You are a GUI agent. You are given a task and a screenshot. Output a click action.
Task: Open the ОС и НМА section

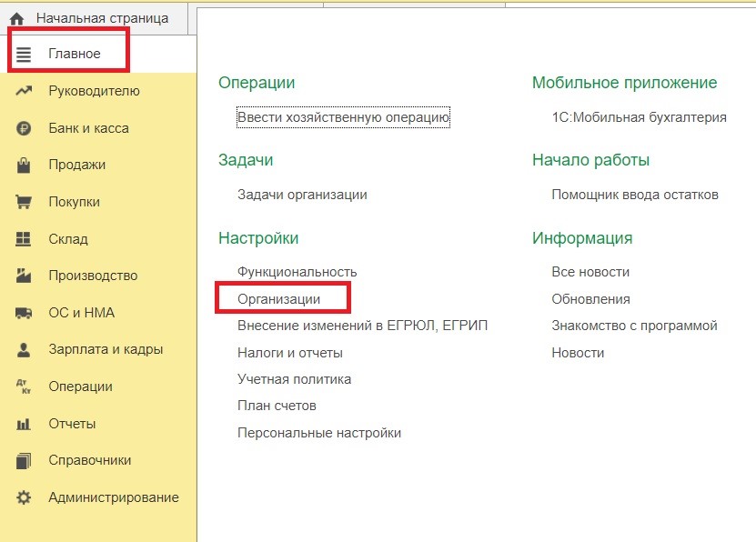82,313
